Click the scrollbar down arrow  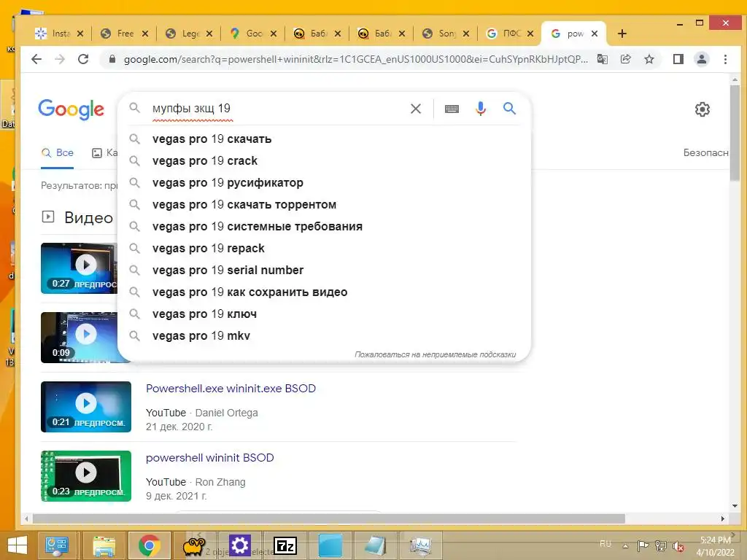coord(735,506)
